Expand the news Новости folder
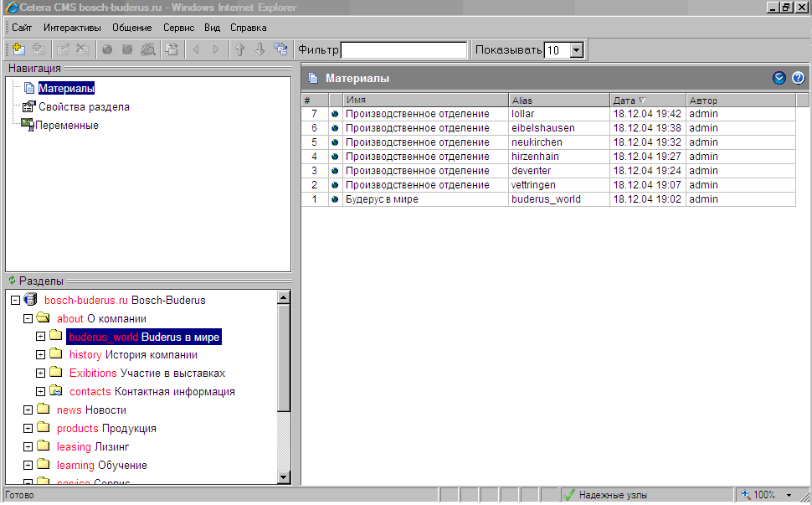The image size is (812, 505). tap(28, 410)
